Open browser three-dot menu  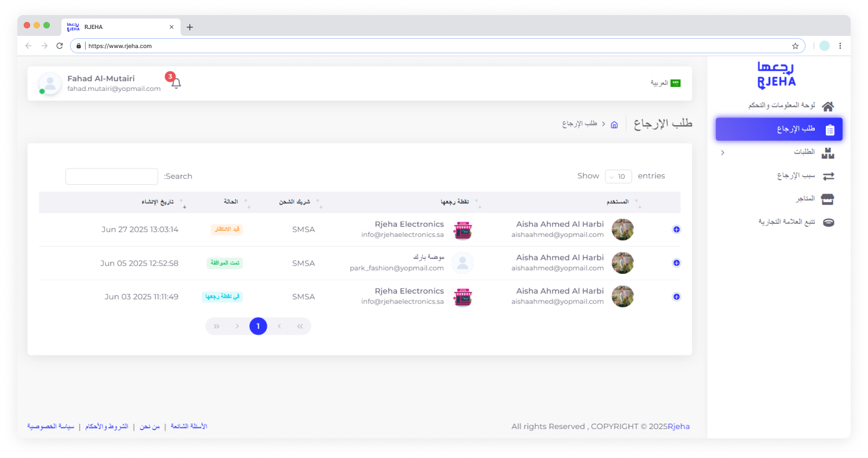pyautogui.click(x=840, y=46)
